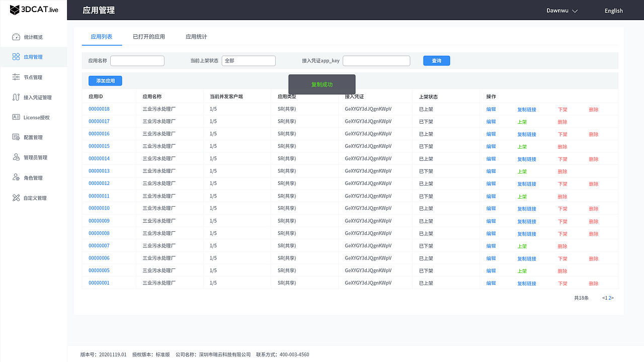Click 上架 for app 00000011
The height and width of the screenshot is (362, 644).
[522, 197]
